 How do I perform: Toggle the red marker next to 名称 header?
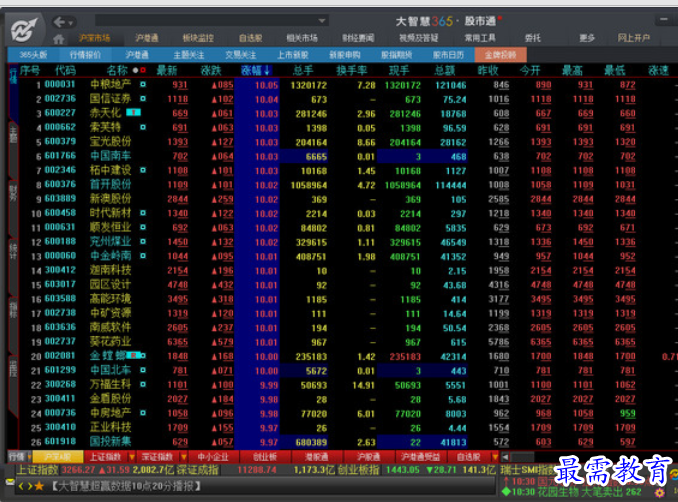(x=143, y=70)
